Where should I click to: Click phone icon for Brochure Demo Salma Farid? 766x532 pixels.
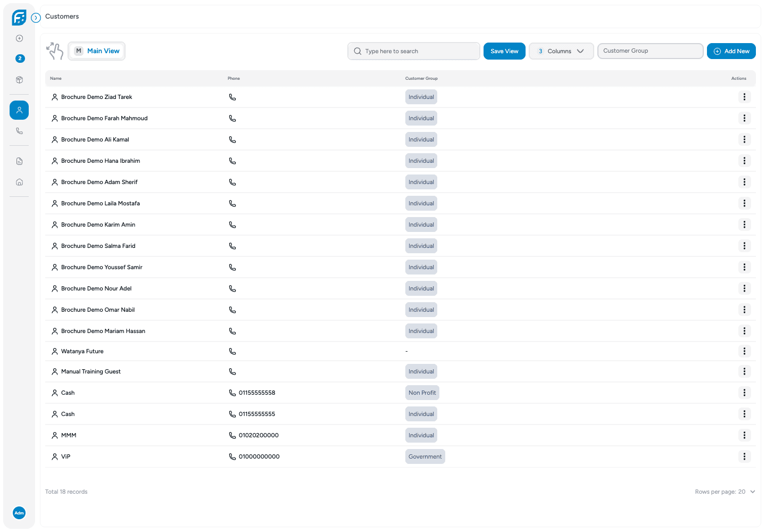232,246
